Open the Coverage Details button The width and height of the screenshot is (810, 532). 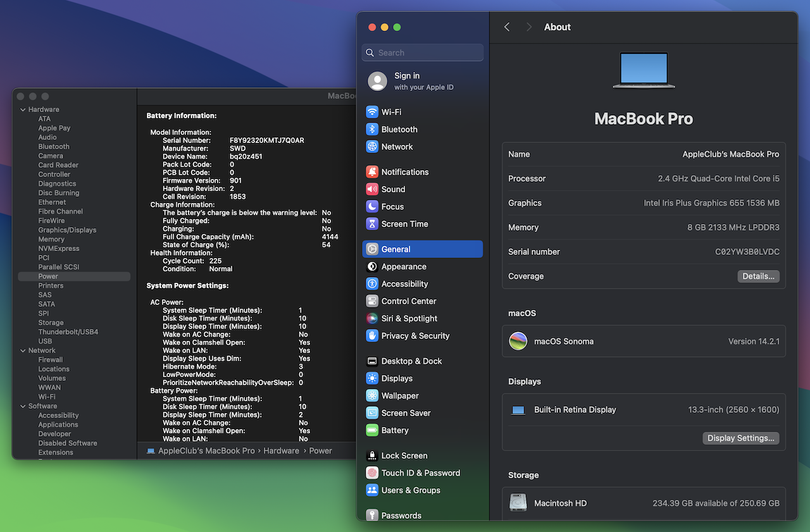[x=758, y=276]
